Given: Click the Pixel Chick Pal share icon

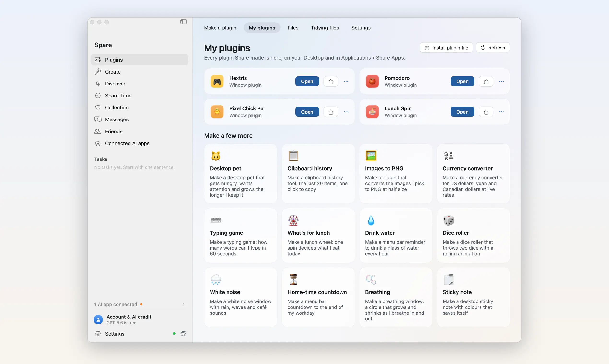Looking at the screenshot, I should [331, 112].
